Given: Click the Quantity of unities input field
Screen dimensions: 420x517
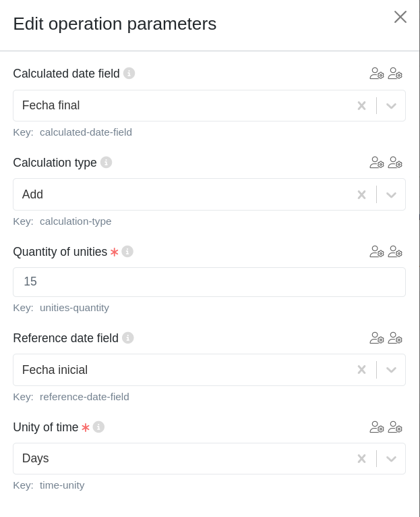Looking at the screenshot, I should (x=209, y=282).
